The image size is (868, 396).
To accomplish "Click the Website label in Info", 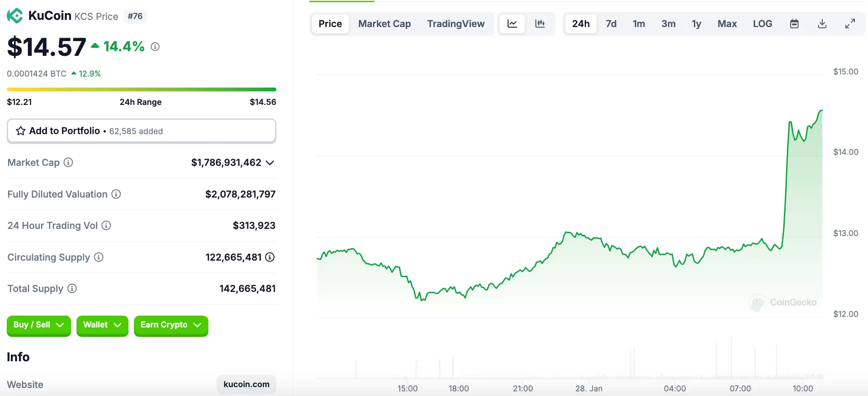I will [25, 385].
